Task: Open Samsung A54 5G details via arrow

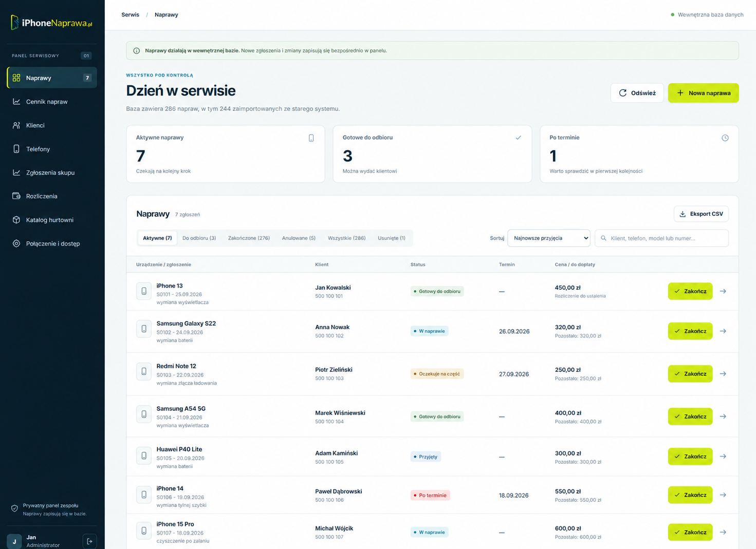Action: [x=723, y=417]
